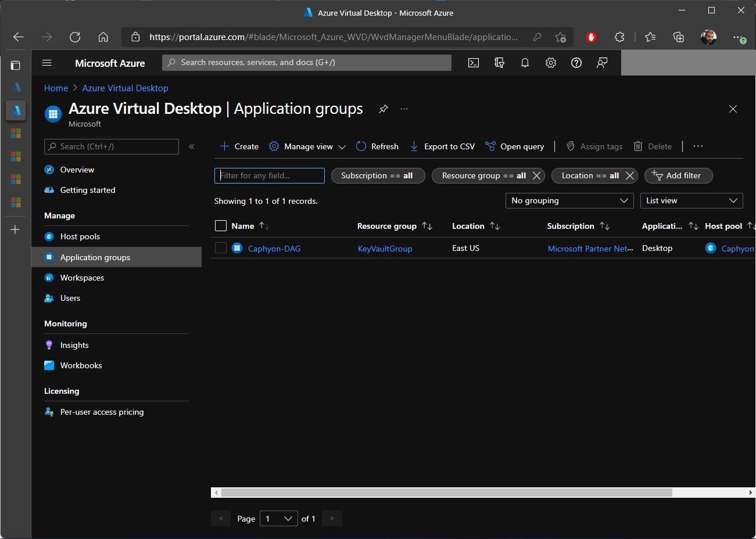
Task: Open Cloud Shell from the top bar
Action: (473, 63)
